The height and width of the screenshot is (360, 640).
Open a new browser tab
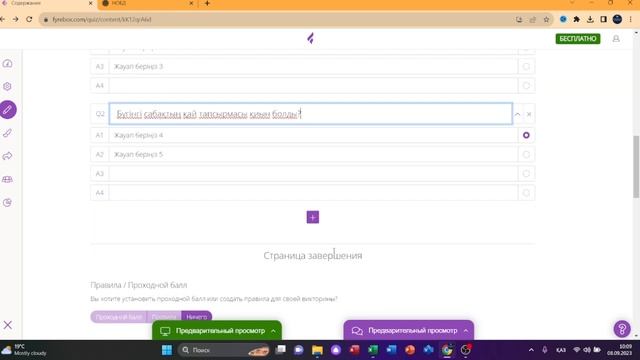[x=207, y=3]
